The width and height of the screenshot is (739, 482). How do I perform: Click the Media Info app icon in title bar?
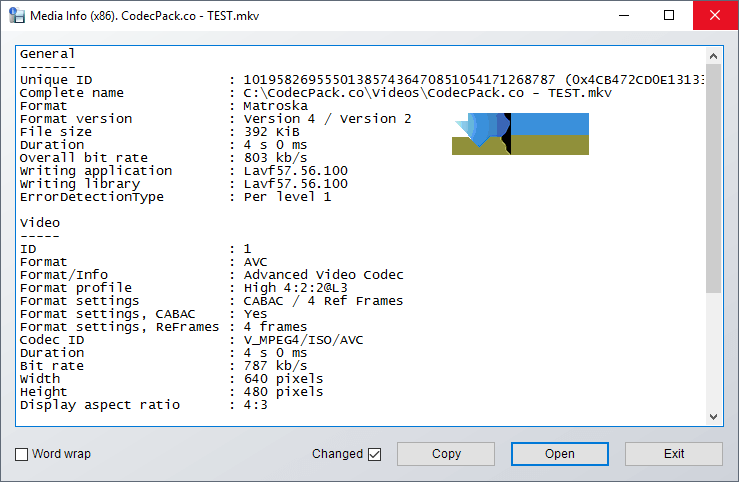click(x=16, y=16)
